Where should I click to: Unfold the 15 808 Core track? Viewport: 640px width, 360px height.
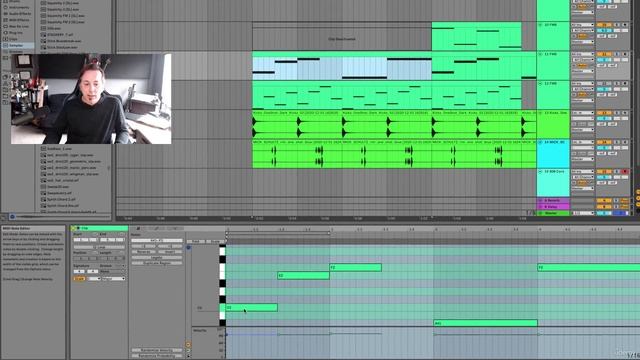(x=540, y=172)
